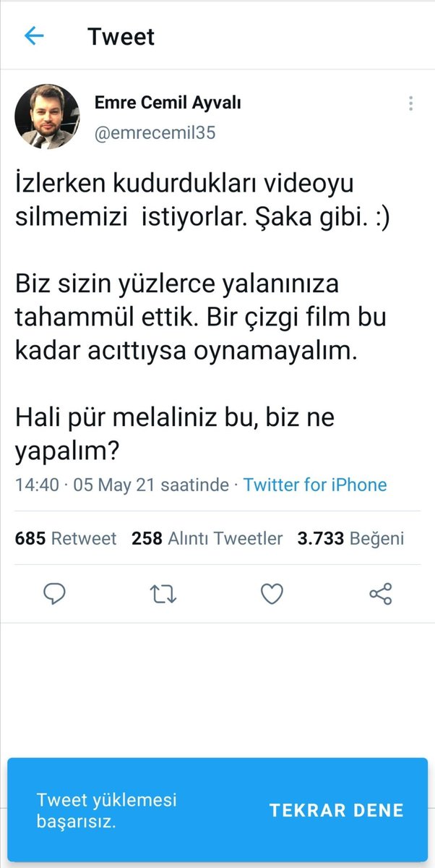This screenshot has width=435, height=868.
Task: Open the @emrecemil35 handle
Action: (x=155, y=133)
